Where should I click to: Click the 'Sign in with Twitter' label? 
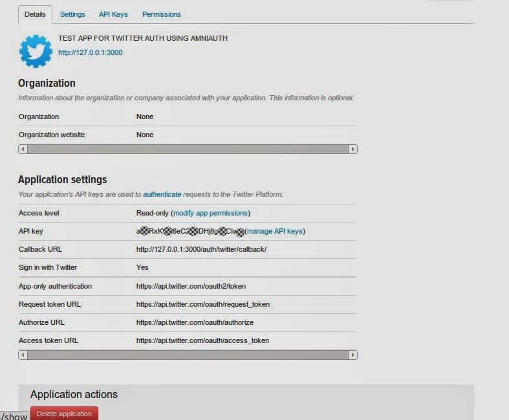click(48, 267)
